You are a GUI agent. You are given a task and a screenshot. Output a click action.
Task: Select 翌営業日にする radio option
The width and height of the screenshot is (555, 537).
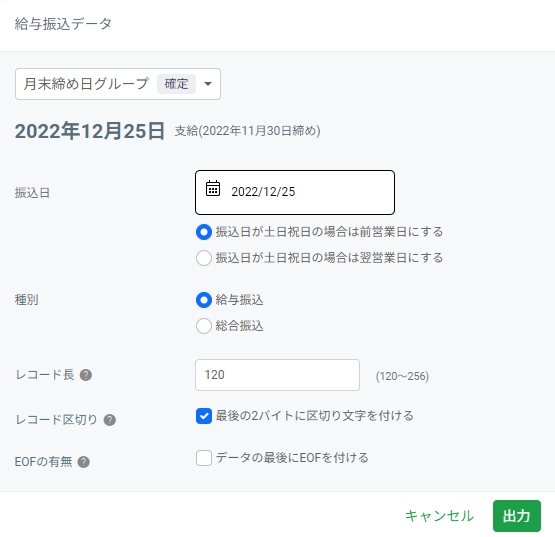(x=204, y=258)
